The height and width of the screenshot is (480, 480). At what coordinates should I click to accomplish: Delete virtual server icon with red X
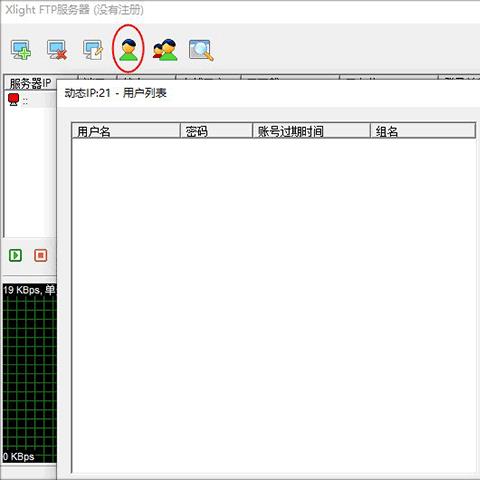tap(57, 50)
